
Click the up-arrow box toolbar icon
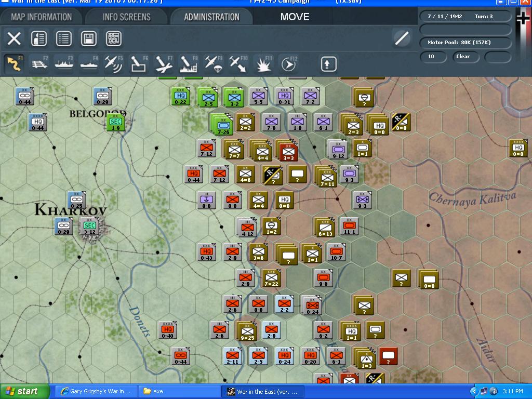tap(328, 64)
